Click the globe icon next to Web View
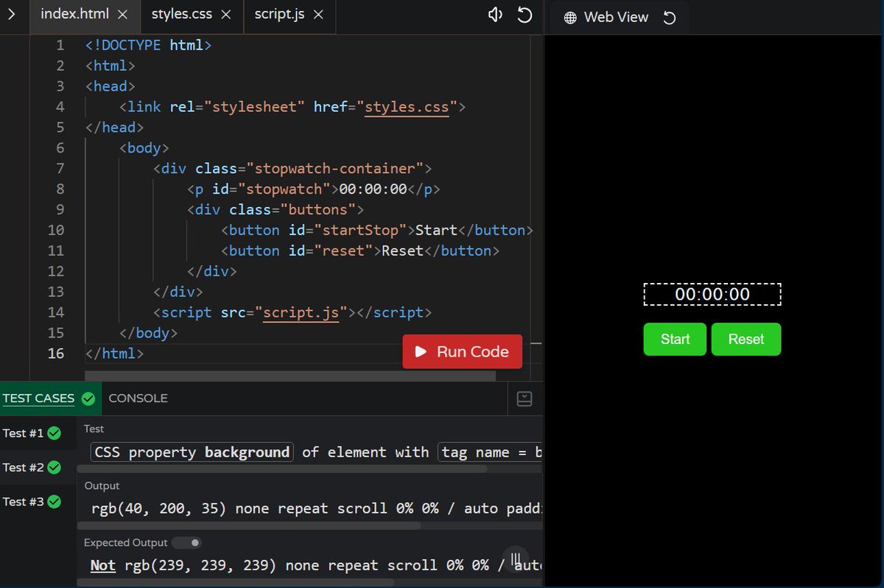884x588 pixels. 571,17
